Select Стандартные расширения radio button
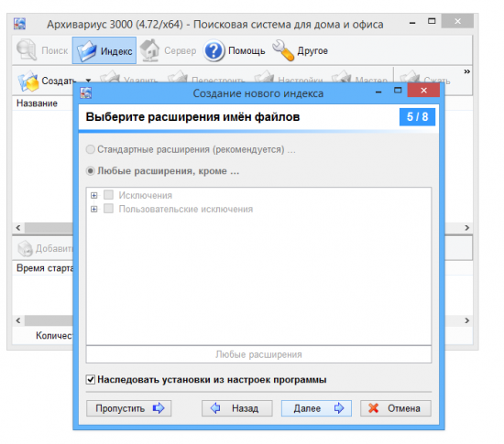504x444 pixels. point(91,149)
